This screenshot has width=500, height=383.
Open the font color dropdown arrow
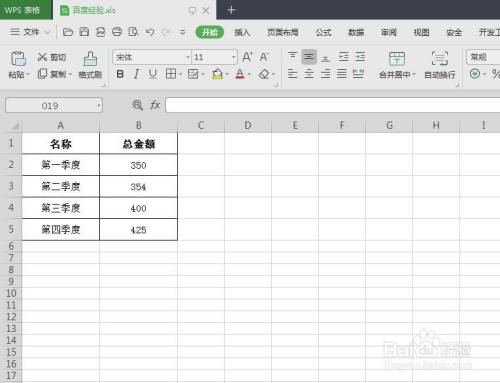(249, 74)
